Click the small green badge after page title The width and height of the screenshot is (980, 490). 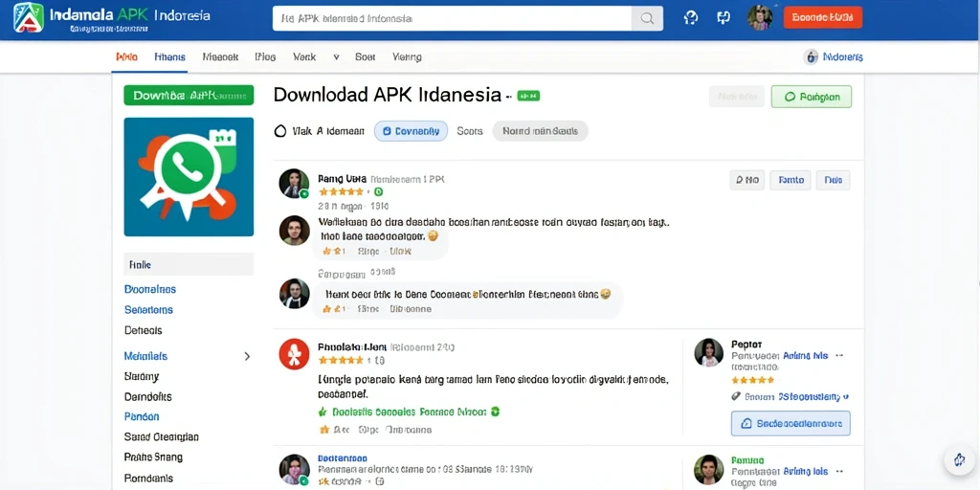point(528,96)
